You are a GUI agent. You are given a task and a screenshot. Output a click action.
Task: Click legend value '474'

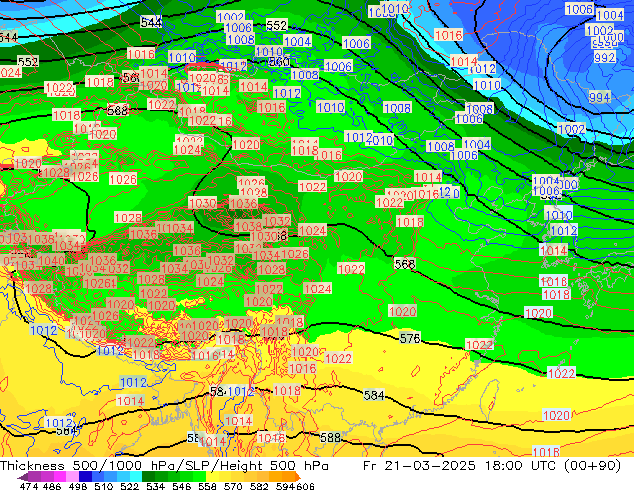pyautogui.click(x=29, y=486)
